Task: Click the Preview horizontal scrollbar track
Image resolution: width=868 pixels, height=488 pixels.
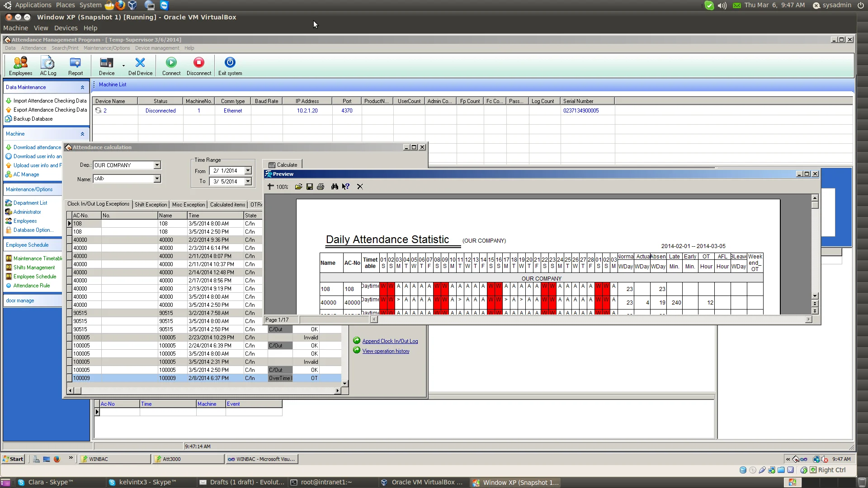Action: point(588,320)
